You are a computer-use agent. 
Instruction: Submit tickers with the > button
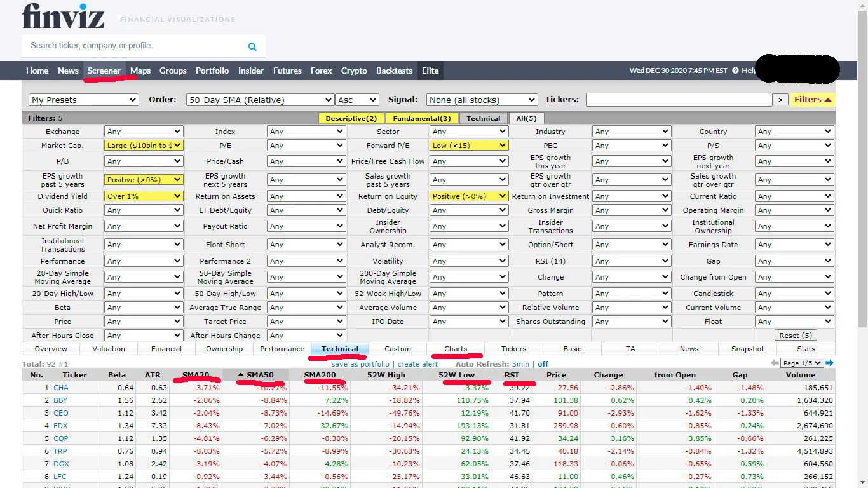(780, 100)
